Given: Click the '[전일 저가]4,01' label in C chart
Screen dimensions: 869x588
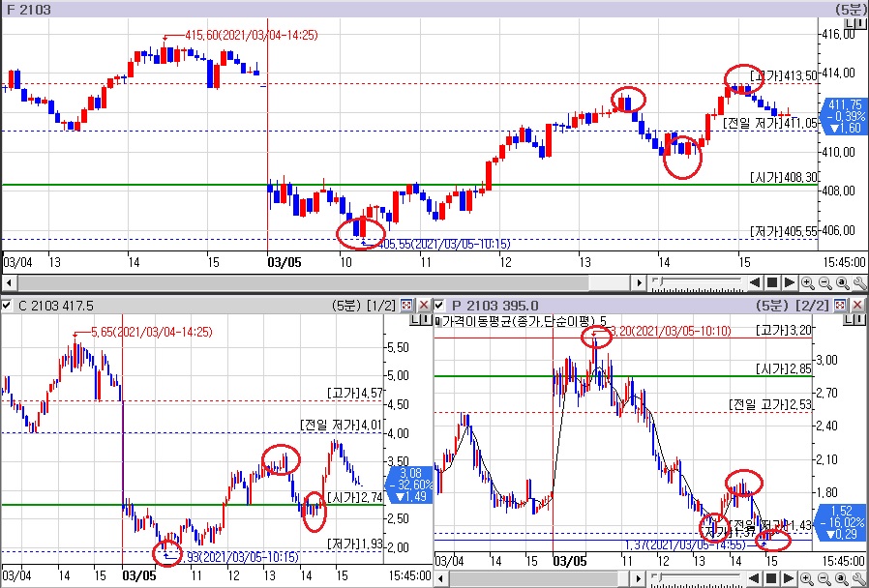Looking at the screenshot, I should [x=342, y=425].
